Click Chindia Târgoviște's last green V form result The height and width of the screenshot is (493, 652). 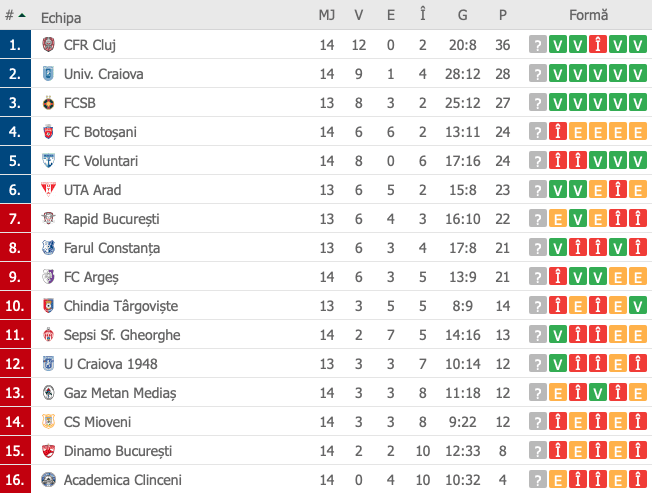637,306
